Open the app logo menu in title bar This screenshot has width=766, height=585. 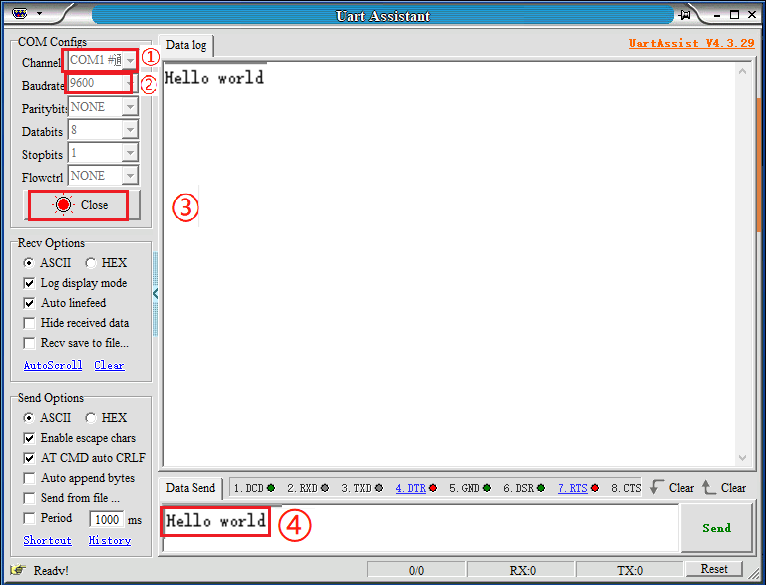pos(20,13)
